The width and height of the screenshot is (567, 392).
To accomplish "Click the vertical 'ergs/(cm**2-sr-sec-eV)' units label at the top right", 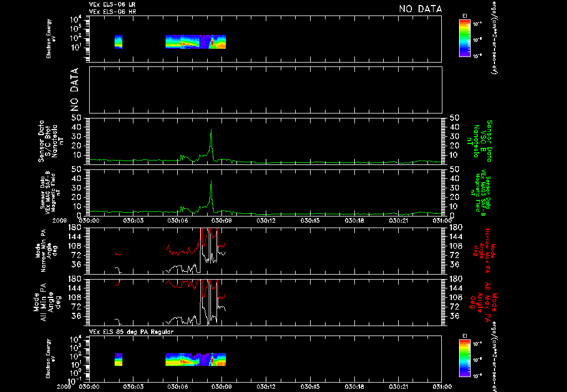I will (x=493, y=37).
